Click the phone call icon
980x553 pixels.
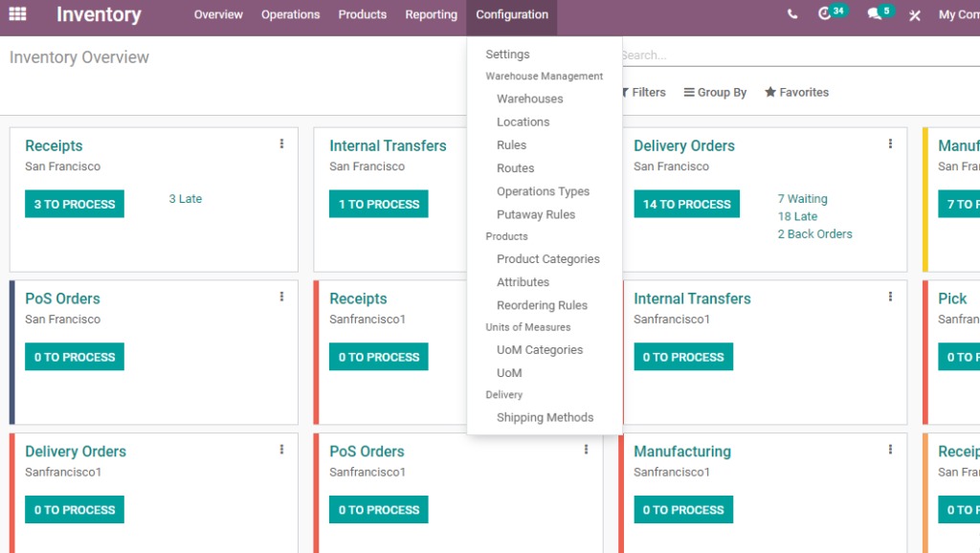pos(792,14)
